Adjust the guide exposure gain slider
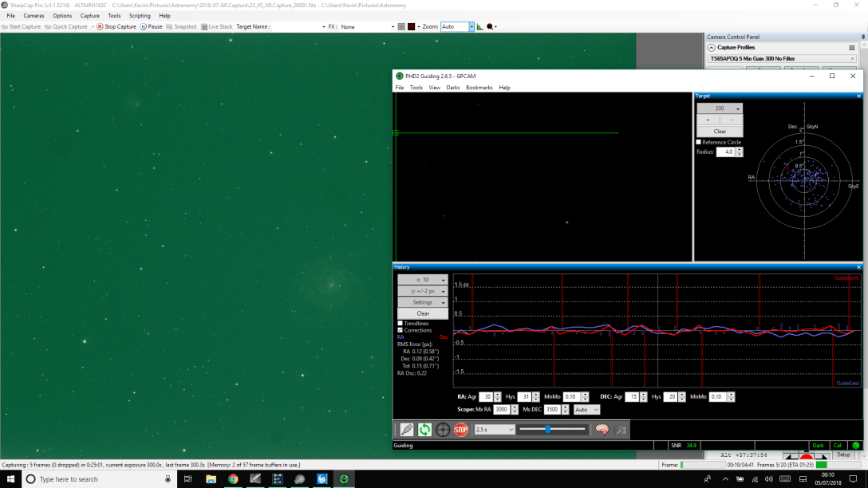868x488 pixels. (x=548, y=427)
